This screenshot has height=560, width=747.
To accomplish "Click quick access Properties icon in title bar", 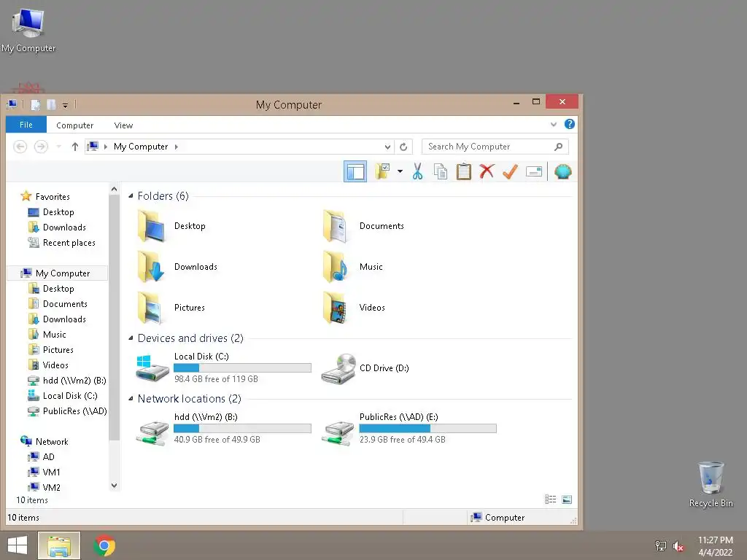I will tap(36, 105).
